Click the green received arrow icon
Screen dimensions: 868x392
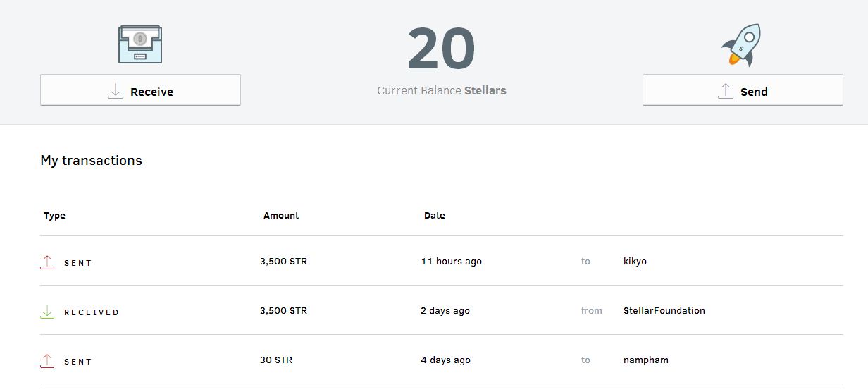(x=47, y=312)
